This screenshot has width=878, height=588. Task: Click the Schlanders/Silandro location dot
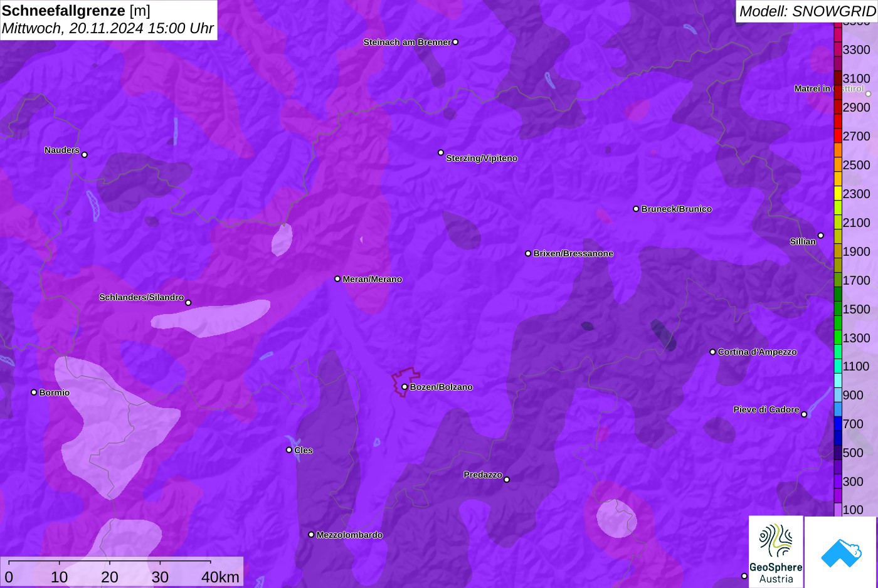pyautogui.click(x=188, y=303)
